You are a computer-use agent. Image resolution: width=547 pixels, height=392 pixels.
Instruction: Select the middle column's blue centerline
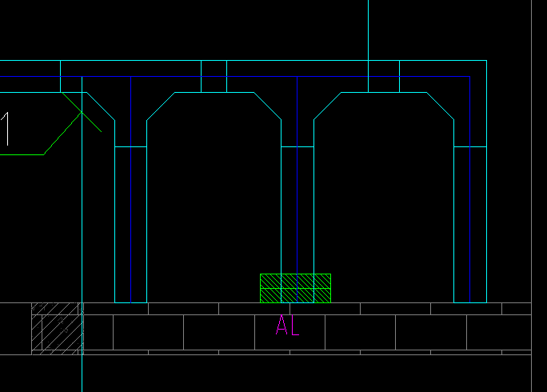pyautogui.click(x=297, y=190)
